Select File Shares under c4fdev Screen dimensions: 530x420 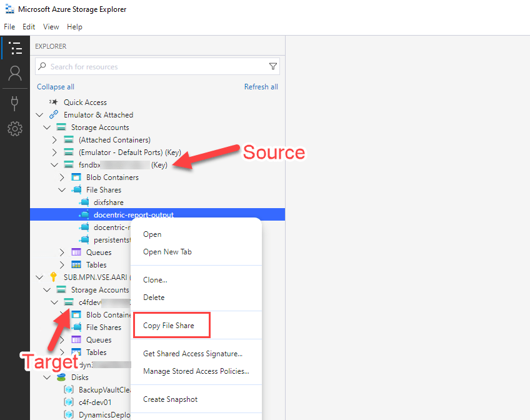point(104,327)
